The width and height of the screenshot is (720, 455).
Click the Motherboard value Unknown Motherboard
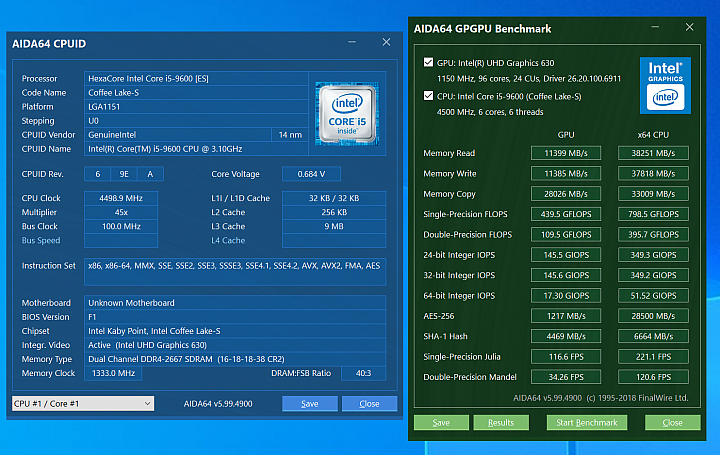[x=235, y=303]
